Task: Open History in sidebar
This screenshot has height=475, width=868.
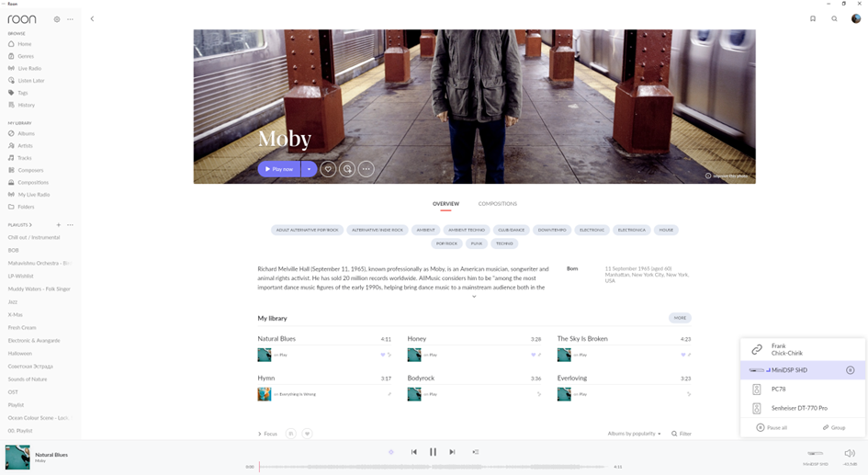Action: 22,105
